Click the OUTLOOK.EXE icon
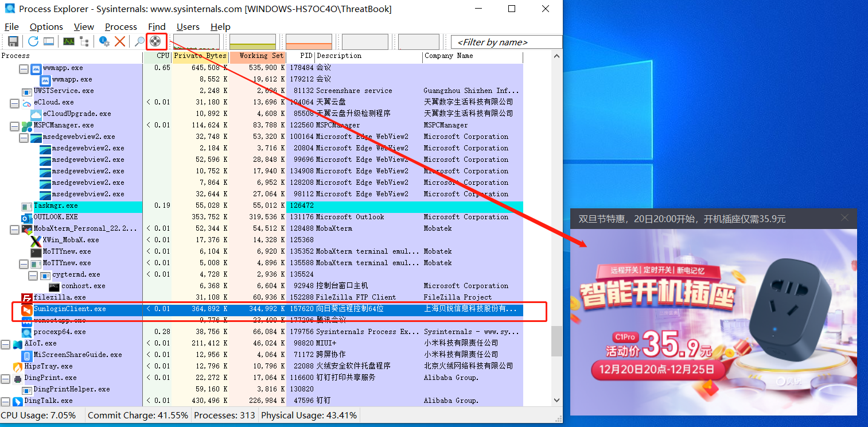Viewport: 868px width, 427px height. pos(27,218)
